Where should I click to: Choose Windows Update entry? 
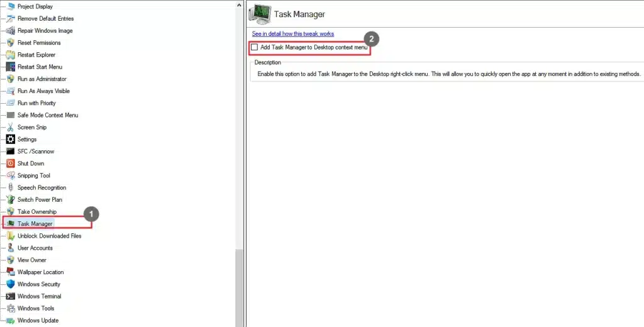[x=38, y=321]
